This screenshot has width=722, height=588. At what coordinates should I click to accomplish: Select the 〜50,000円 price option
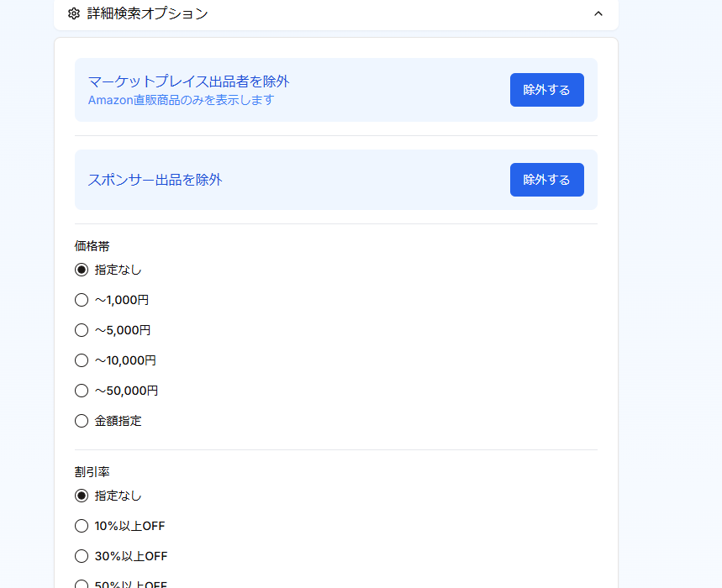tap(82, 391)
